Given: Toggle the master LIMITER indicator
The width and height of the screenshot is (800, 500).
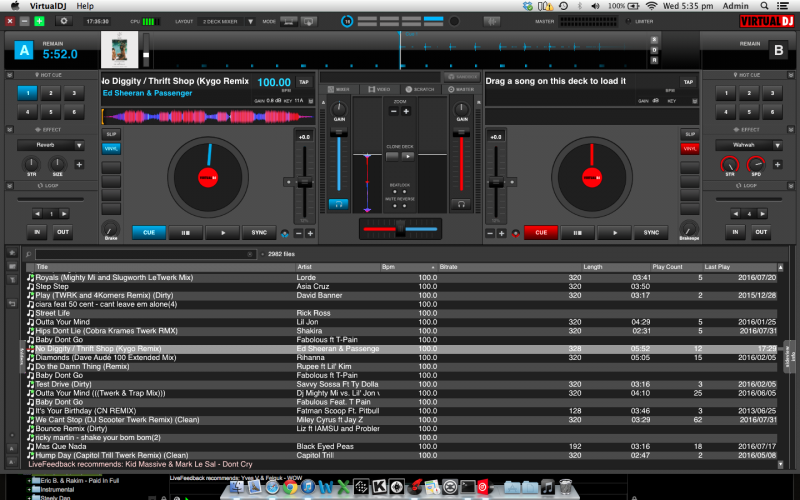Looking at the screenshot, I should pyautogui.click(x=628, y=21).
